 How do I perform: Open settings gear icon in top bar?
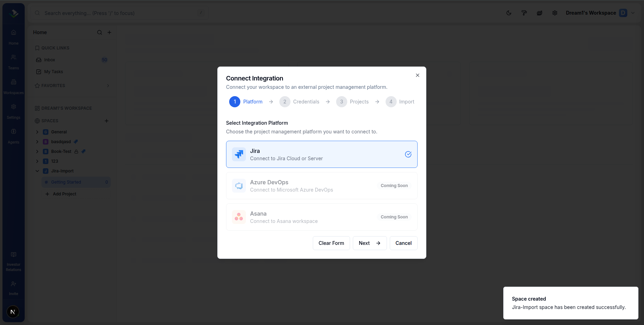(555, 13)
